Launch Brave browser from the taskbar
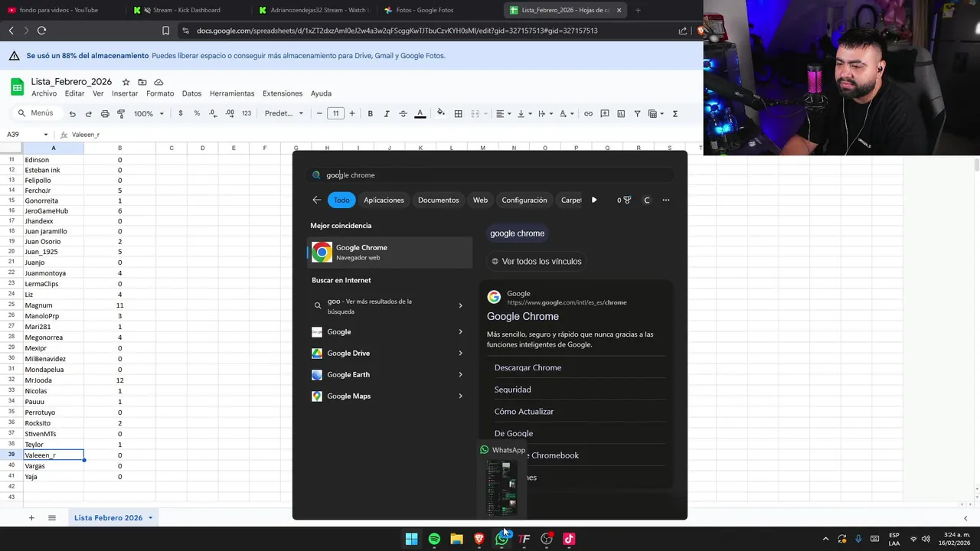Viewport: 980px width, 551px height. tap(479, 539)
